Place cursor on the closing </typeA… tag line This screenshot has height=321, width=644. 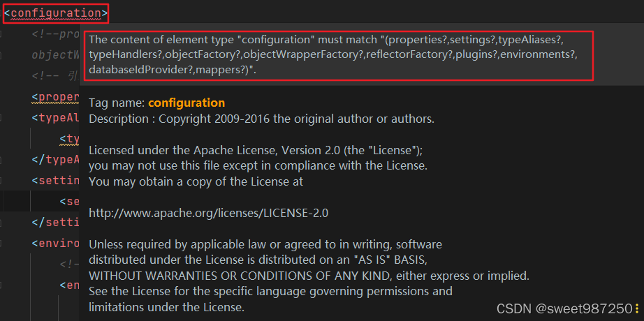click(55, 160)
